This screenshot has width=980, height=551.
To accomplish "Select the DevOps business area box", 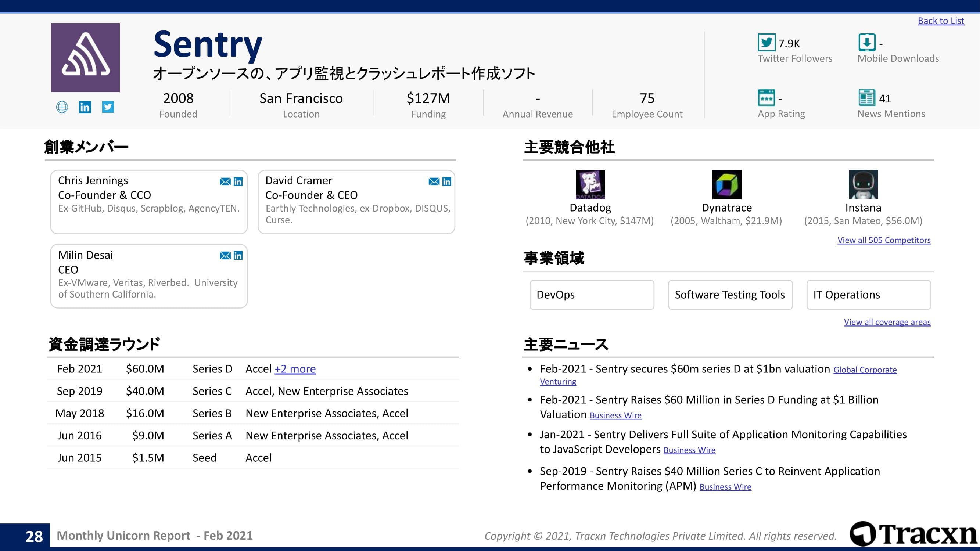I will [592, 295].
